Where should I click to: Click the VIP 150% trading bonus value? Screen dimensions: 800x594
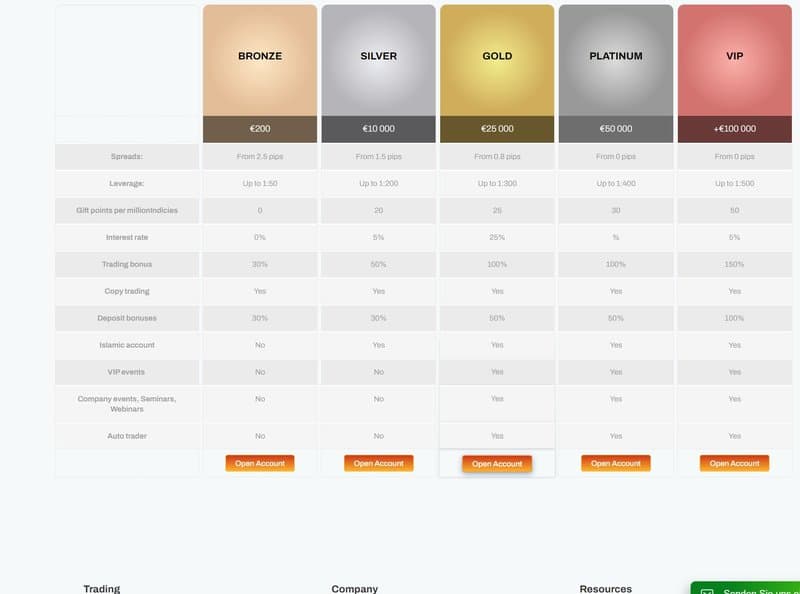[734, 264]
